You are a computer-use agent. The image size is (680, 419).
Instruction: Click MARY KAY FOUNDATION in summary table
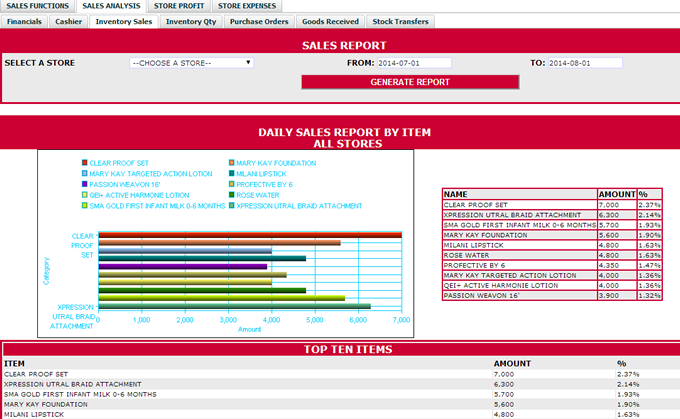[485, 235]
